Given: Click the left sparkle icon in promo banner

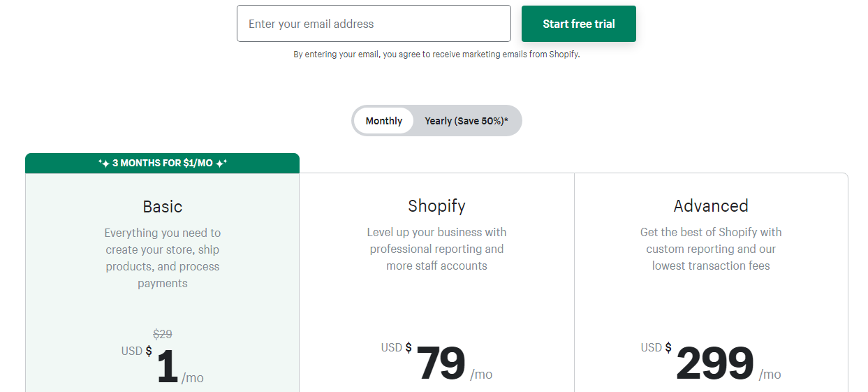Looking at the screenshot, I should (x=103, y=163).
